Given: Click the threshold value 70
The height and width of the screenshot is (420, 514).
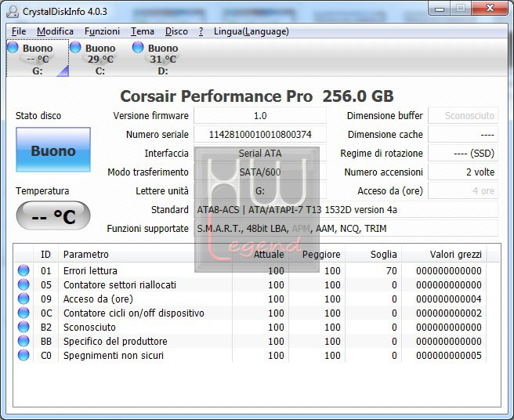Looking at the screenshot, I should (x=392, y=271).
